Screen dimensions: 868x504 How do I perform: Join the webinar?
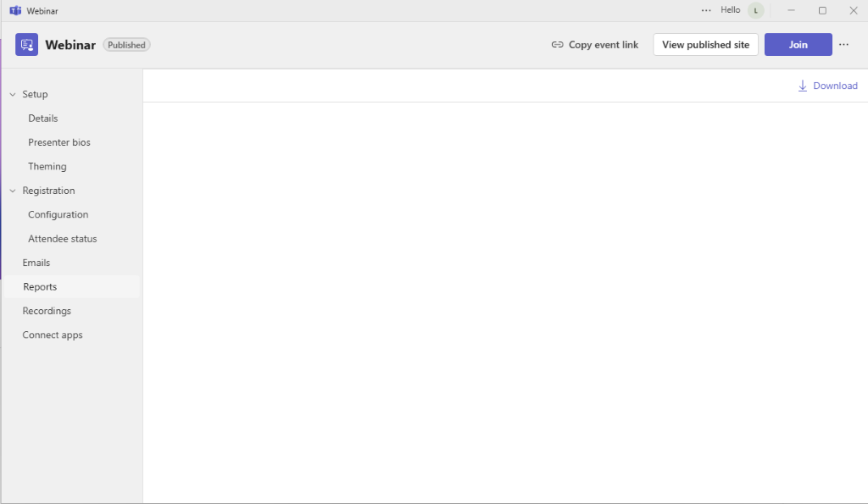coord(798,45)
